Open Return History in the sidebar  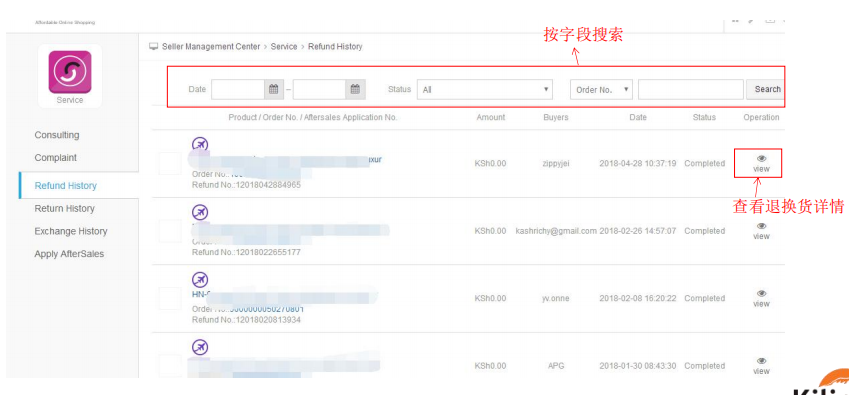(x=64, y=208)
